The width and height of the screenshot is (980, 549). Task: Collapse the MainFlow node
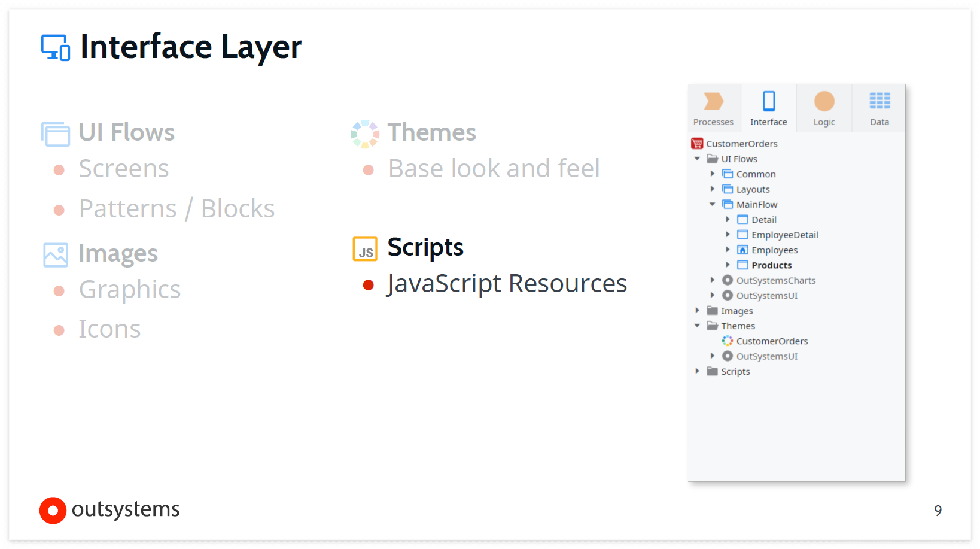[x=712, y=204]
